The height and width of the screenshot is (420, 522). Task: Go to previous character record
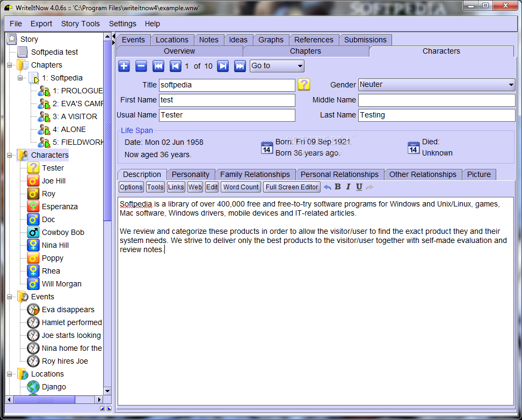[176, 66]
